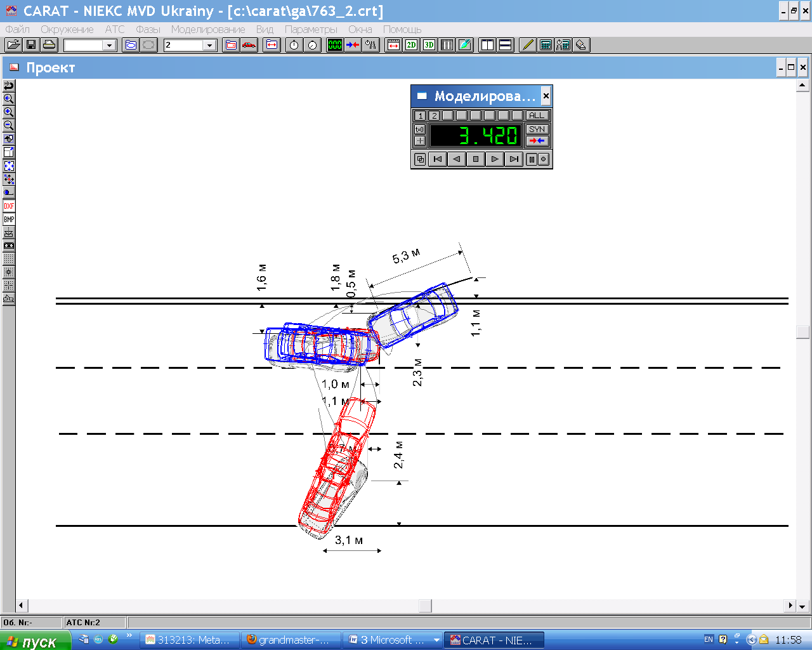Toggle the ALL vehicles button
The width and height of the screenshot is (812, 650).
(537, 116)
